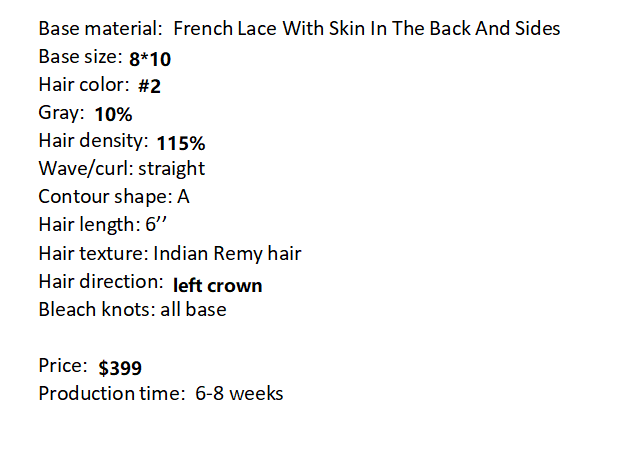Click the "Hair length: 6''" line

(x=102, y=224)
